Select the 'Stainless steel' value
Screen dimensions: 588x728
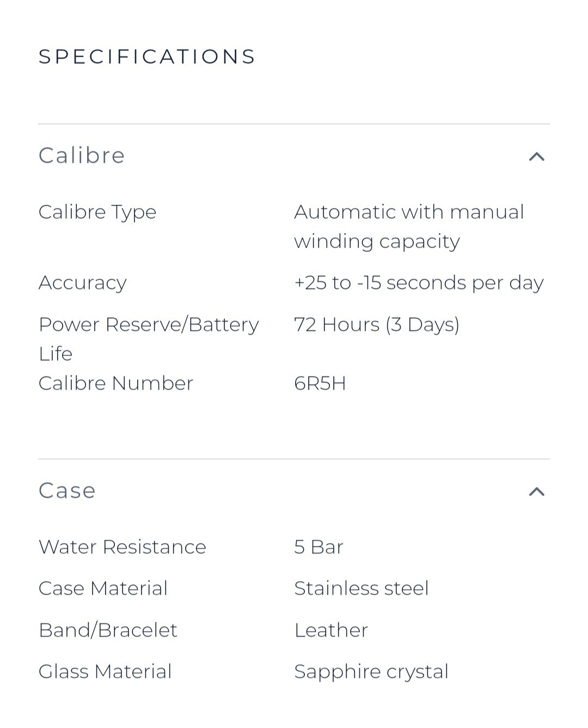tap(362, 588)
